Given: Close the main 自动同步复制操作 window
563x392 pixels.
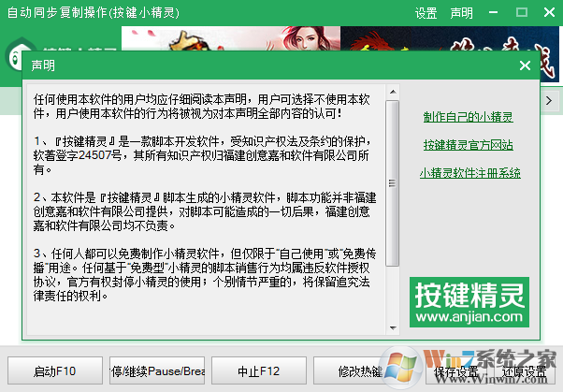Looking at the screenshot, I should click(x=549, y=12).
